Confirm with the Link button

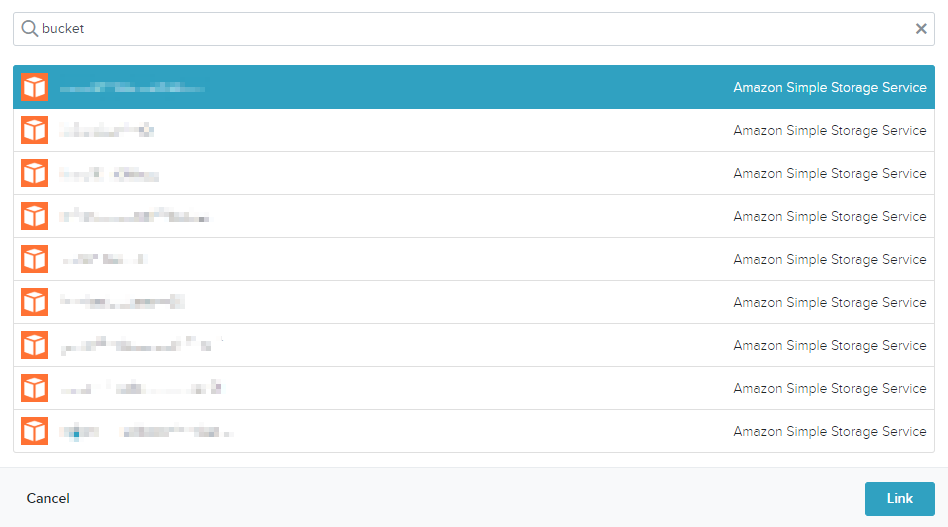900,499
